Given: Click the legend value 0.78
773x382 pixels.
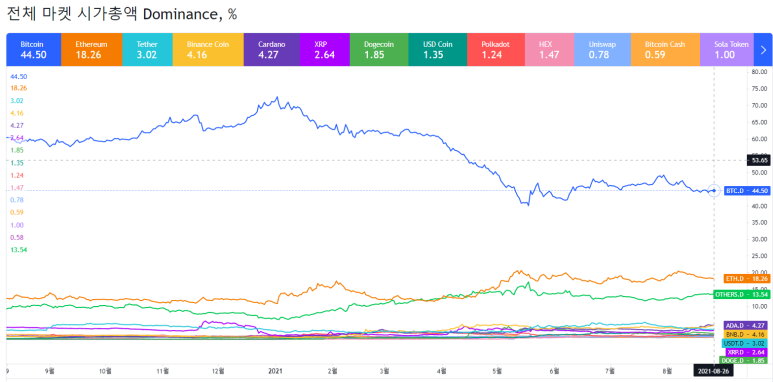Looking at the screenshot, I should (17, 200).
